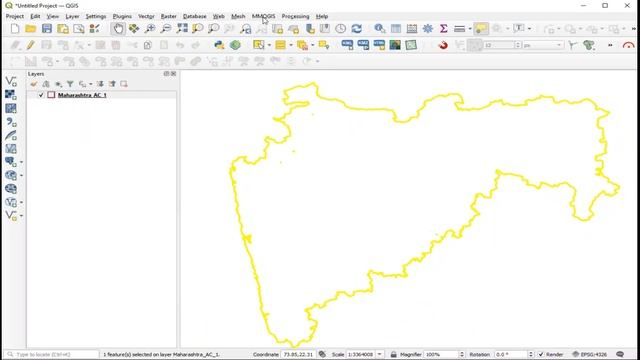The height and width of the screenshot is (360, 640).
Task: Save the current project
Action: [47, 29]
